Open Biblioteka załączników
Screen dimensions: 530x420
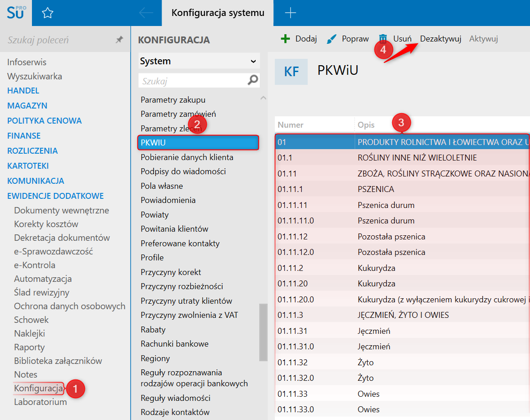(x=58, y=361)
